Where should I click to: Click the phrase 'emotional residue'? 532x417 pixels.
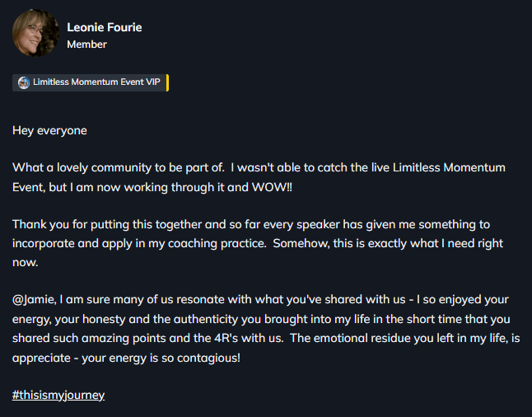tap(390, 339)
